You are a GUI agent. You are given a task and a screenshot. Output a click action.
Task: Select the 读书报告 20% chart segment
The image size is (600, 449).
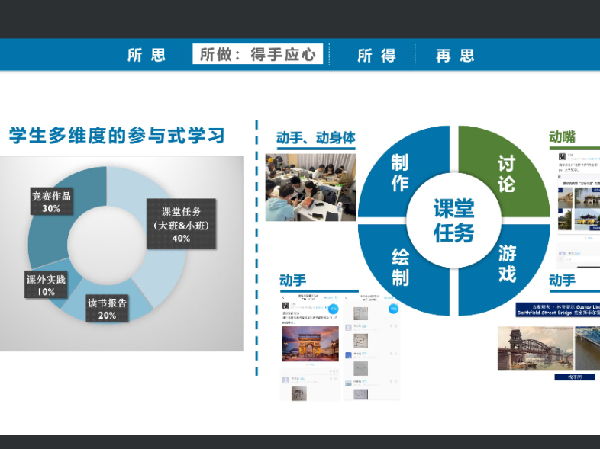(108, 306)
